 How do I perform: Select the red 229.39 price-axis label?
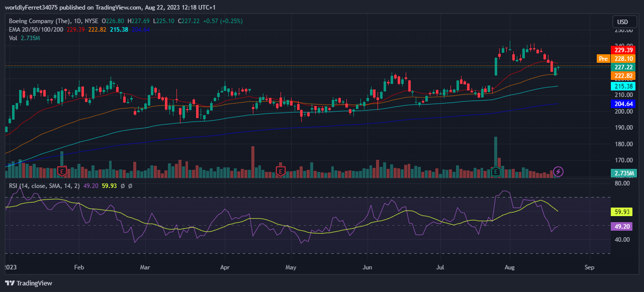[x=623, y=50]
